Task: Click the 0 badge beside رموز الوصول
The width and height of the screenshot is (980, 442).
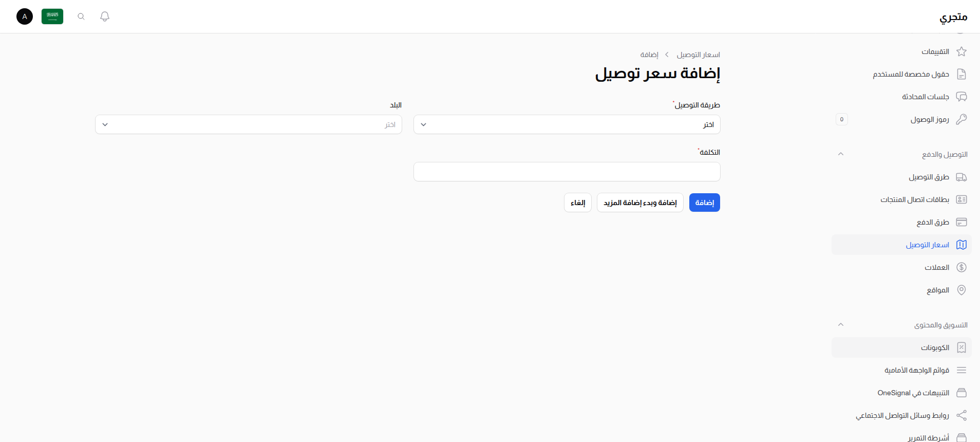Action: [x=842, y=119]
